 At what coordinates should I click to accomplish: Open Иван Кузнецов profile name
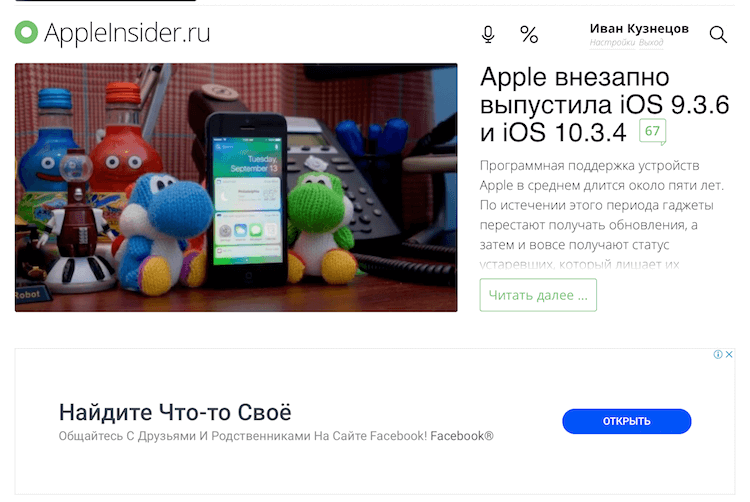639,29
